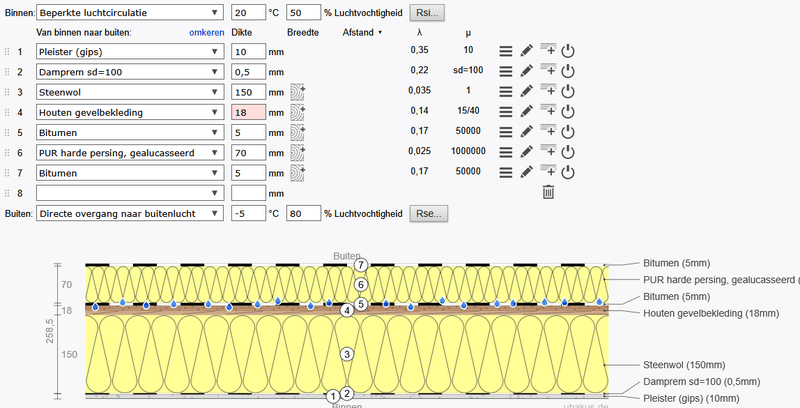Image resolution: width=800 pixels, height=408 pixels.
Task: Edit layer 7 Bitumen with pencil icon
Action: pyautogui.click(x=527, y=172)
